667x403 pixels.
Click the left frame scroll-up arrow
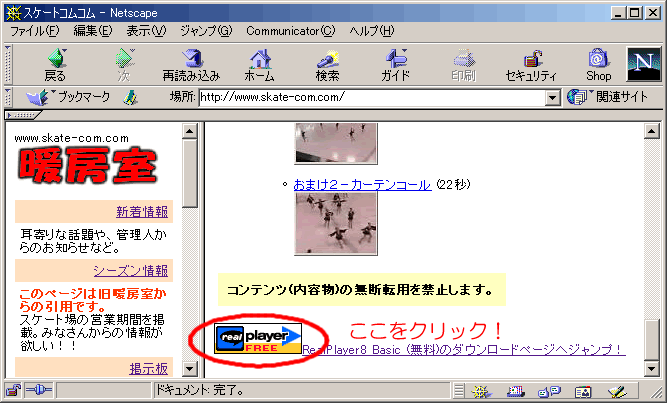(x=190, y=131)
